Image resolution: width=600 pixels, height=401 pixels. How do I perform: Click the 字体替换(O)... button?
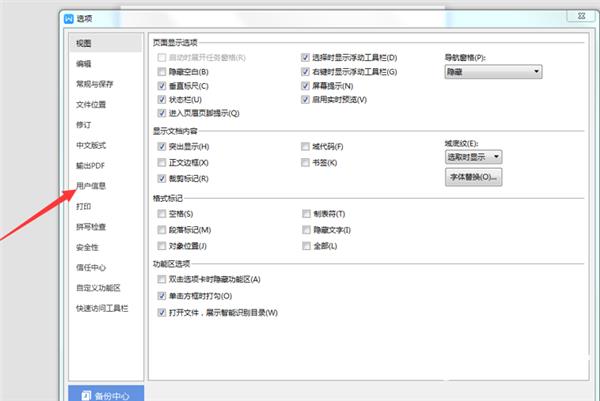pyautogui.click(x=473, y=177)
